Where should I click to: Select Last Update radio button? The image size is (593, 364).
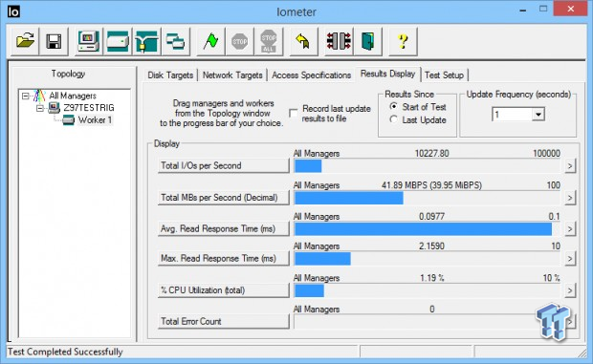[393, 119]
